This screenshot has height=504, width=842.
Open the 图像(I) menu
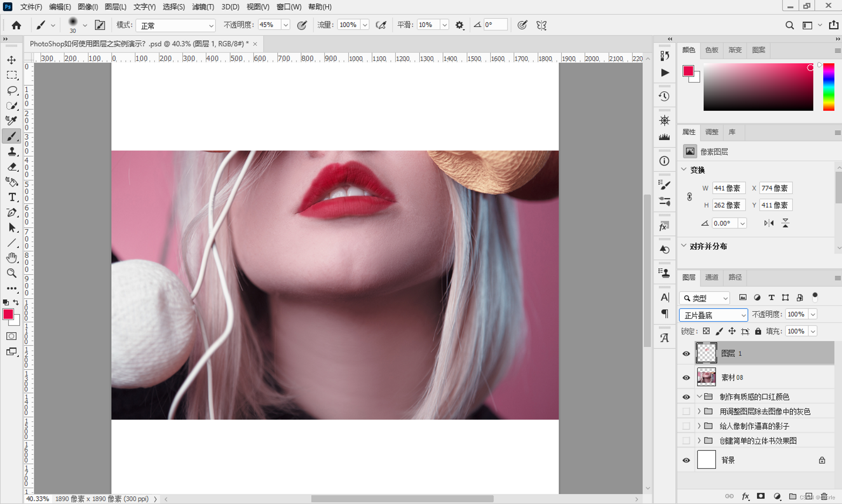[x=88, y=7]
